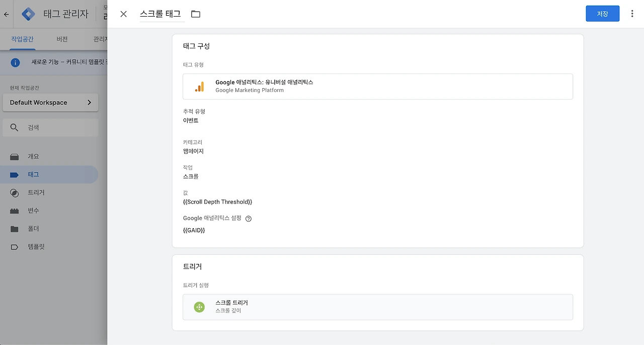Click the 템플릿 outline tag icon

point(15,247)
